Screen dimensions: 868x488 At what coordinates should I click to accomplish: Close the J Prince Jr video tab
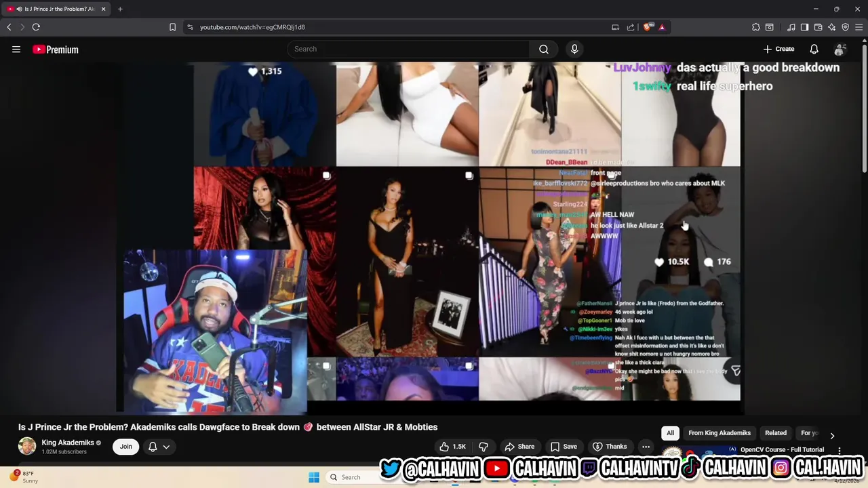(103, 9)
